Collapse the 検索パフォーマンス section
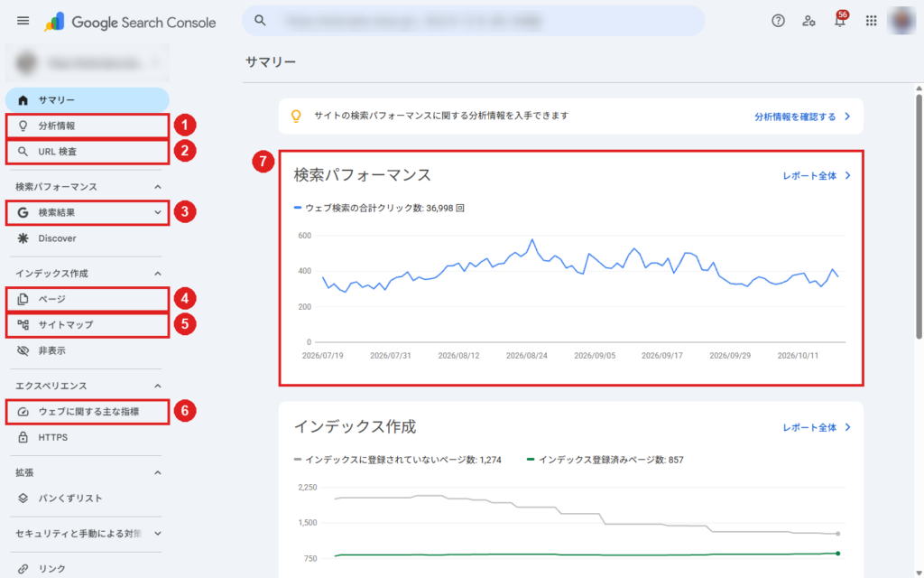The height and width of the screenshot is (578, 924). pos(157,187)
